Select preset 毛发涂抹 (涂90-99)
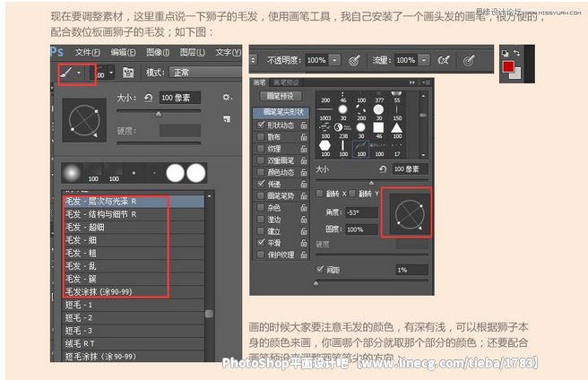This screenshot has width=588, height=380. (x=134, y=292)
